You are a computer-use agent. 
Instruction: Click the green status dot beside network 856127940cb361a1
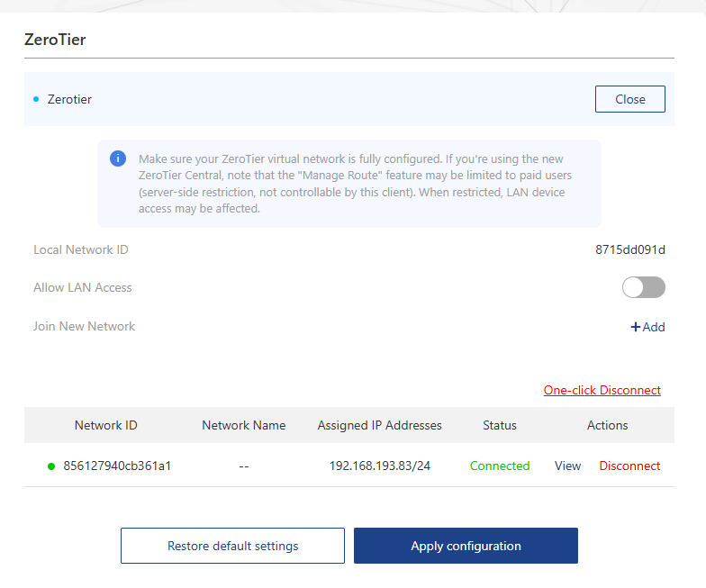coord(51,466)
